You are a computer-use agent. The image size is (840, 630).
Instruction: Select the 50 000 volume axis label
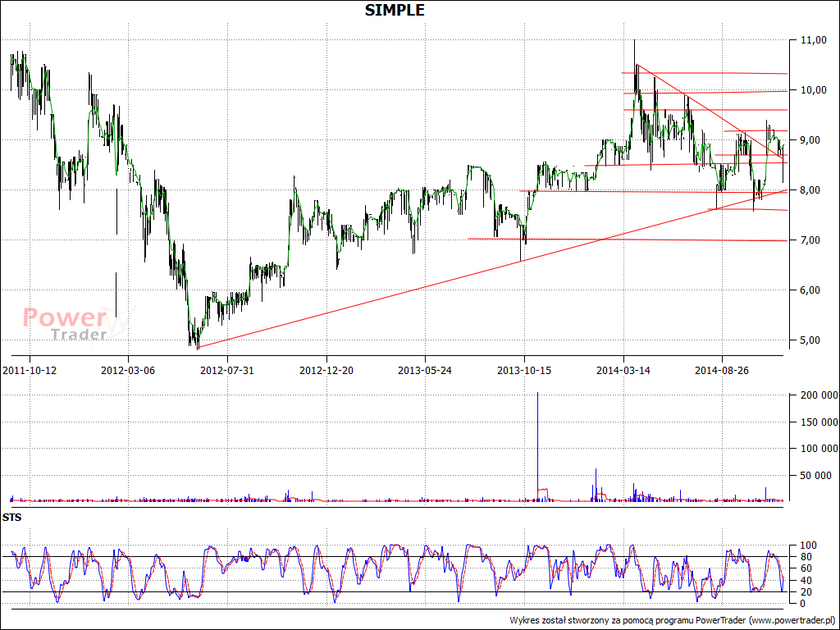[x=816, y=475]
